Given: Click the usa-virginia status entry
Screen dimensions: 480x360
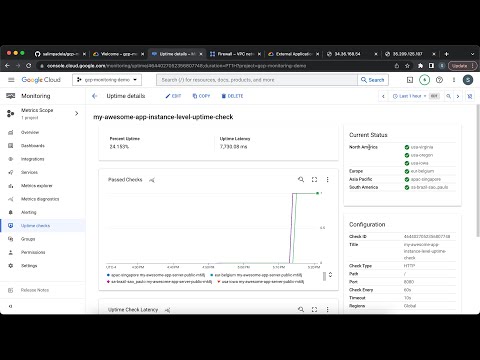Looking at the screenshot, I should point(419,147).
